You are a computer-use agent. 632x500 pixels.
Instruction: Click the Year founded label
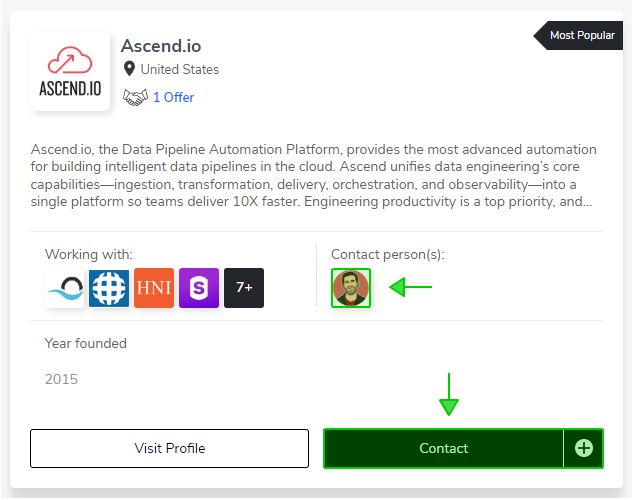tap(85, 343)
